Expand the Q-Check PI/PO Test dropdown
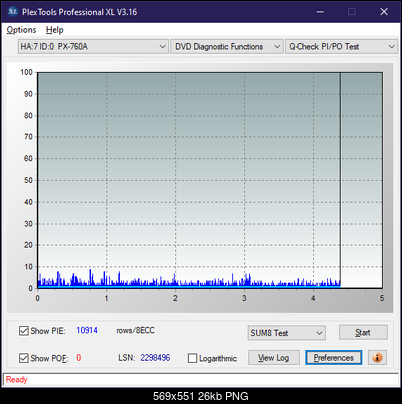The image size is (402, 404). coord(341,46)
